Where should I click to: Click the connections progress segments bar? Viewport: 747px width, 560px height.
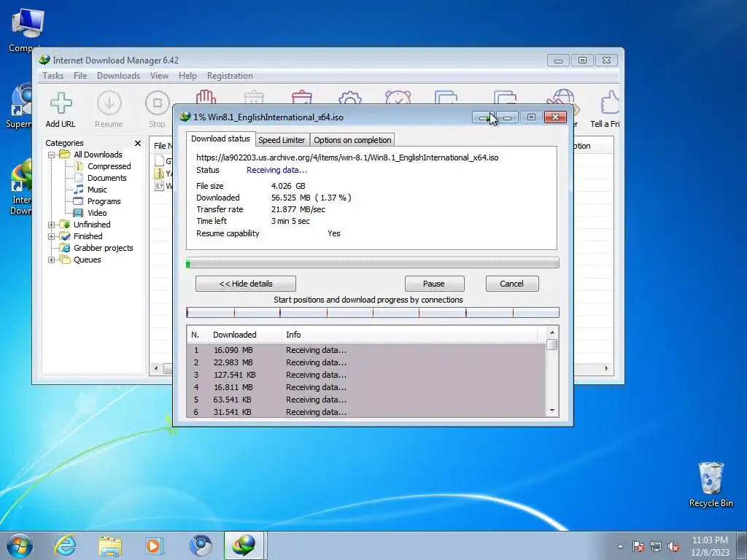click(x=373, y=312)
